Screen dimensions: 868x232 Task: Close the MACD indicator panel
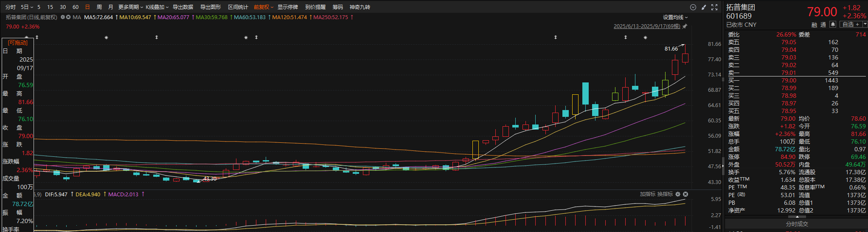(x=685, y=194)
